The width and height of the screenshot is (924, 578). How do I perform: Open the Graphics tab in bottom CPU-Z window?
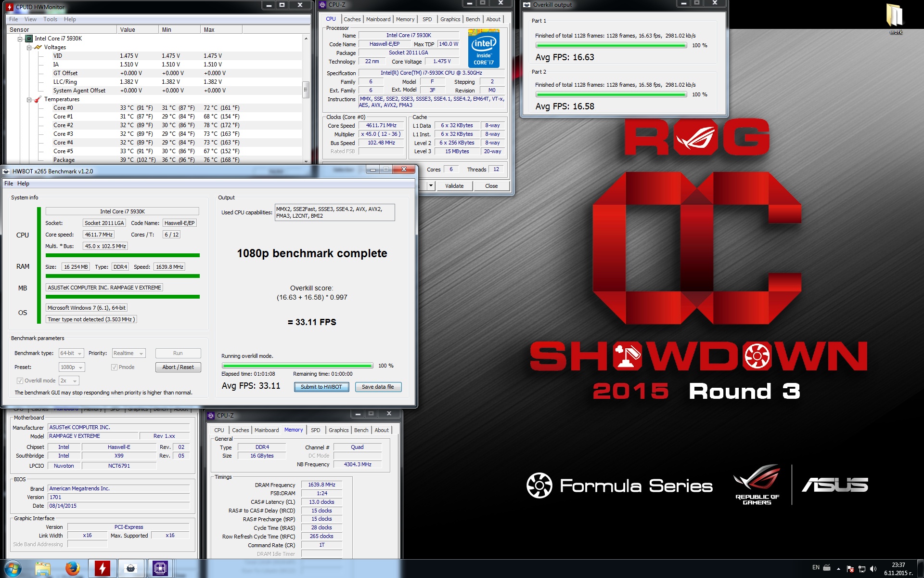338,430
